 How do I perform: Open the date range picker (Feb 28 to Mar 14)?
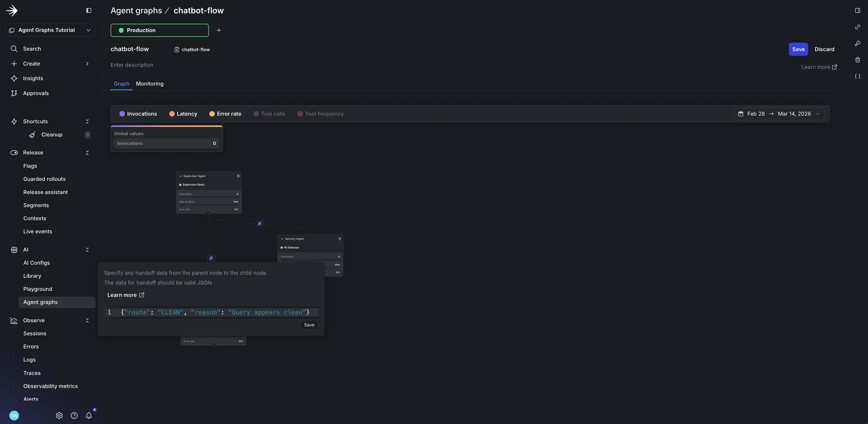pos(779,114)
